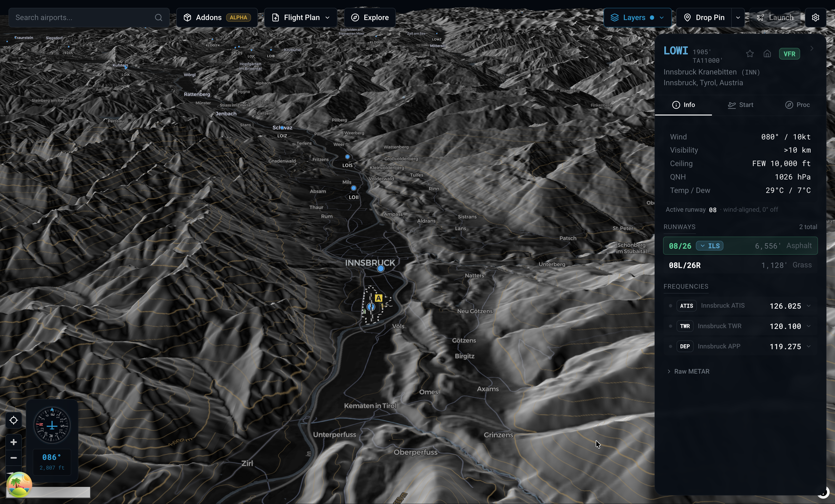This screenshot has height=504, width=835.
Task: Click the ATIS frequency tag
Action: click(x=686, y=306)
